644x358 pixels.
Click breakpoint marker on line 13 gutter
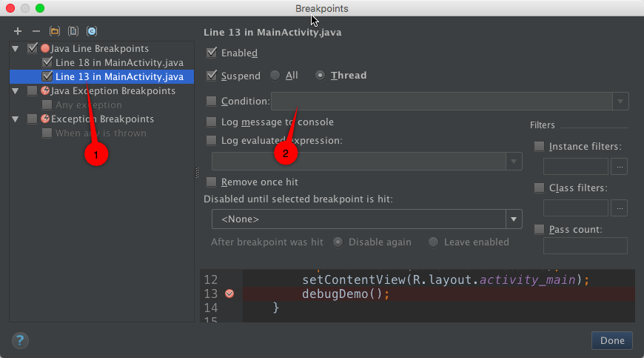(229, 294)
